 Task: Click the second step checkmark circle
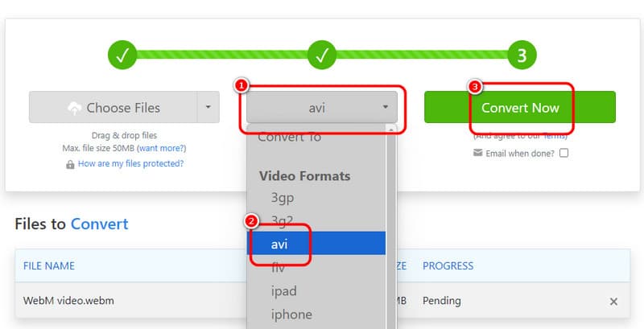[x=322, y=56]
